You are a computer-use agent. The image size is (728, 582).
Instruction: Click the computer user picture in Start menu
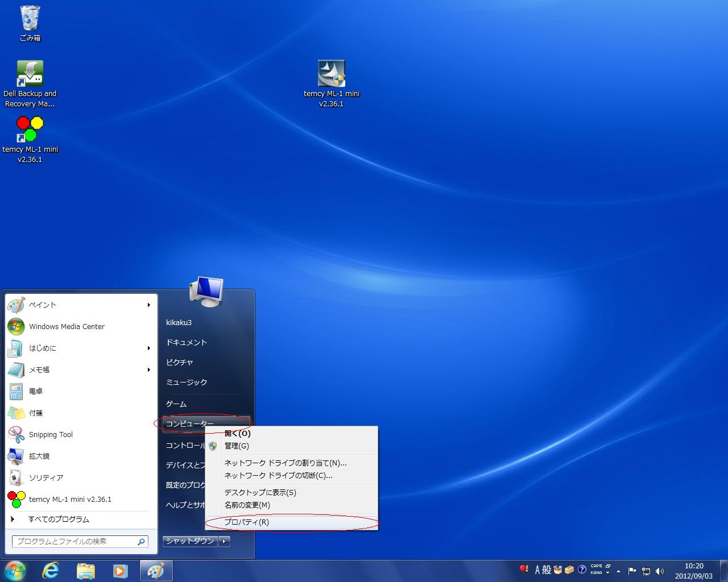206,292
